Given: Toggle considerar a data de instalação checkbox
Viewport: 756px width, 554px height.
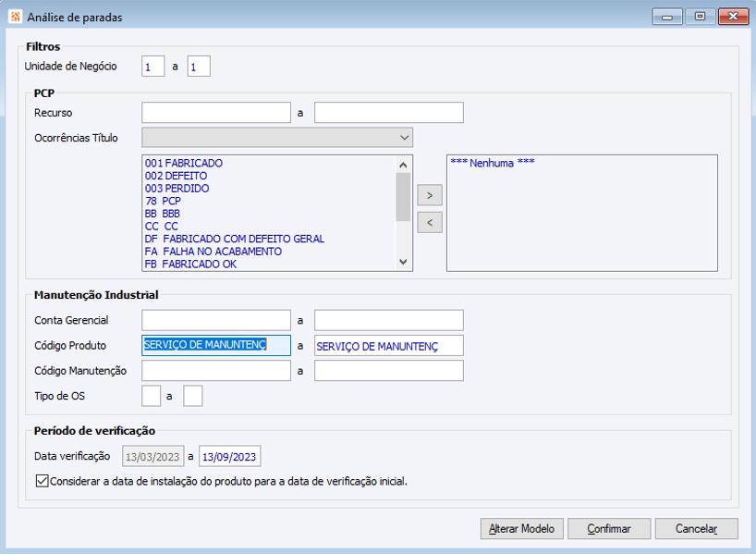Looking at the screenshot, I should (x=42, y=481).
